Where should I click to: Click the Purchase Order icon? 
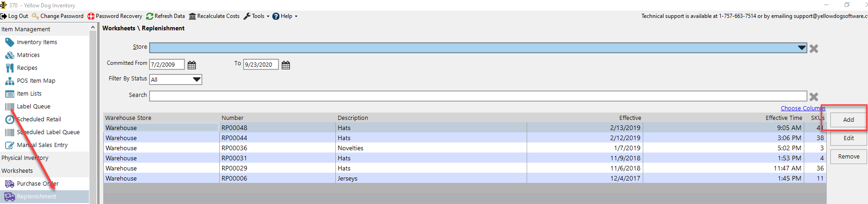click(x=10, y=184)
